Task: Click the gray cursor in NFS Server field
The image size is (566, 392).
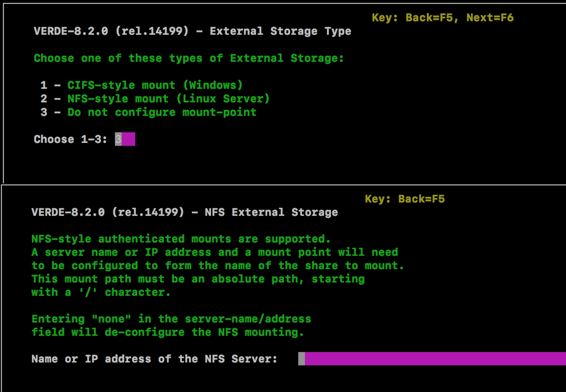Action: click(x=301, y=359)
